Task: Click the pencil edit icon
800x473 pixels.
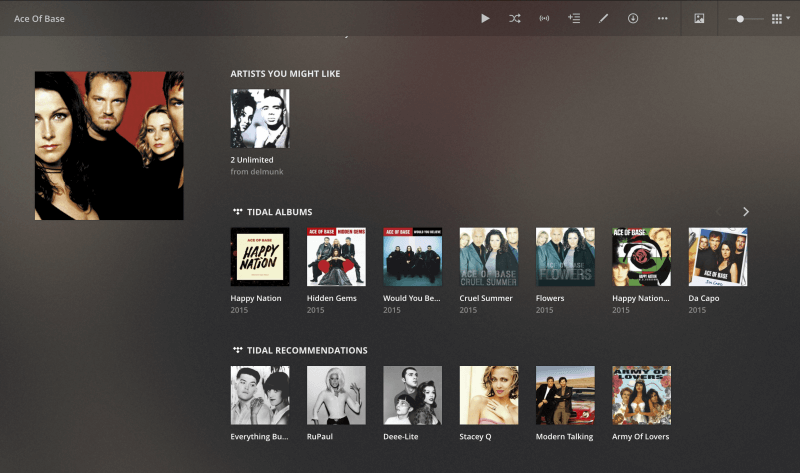Action: [x=603, y=18]
